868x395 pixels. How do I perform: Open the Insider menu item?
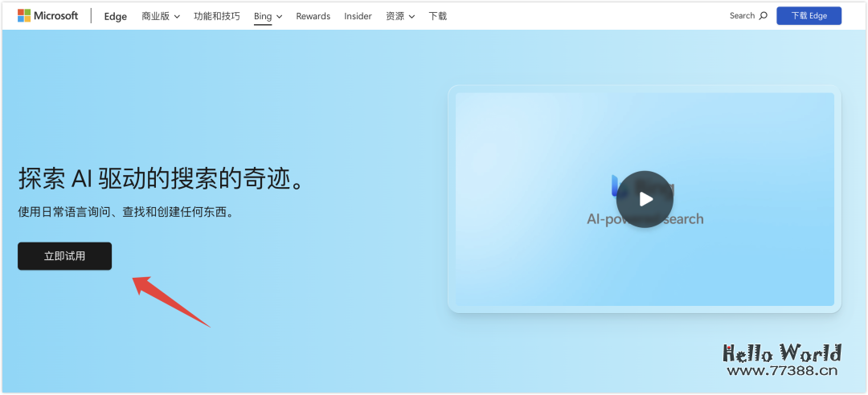click(358, 16)
